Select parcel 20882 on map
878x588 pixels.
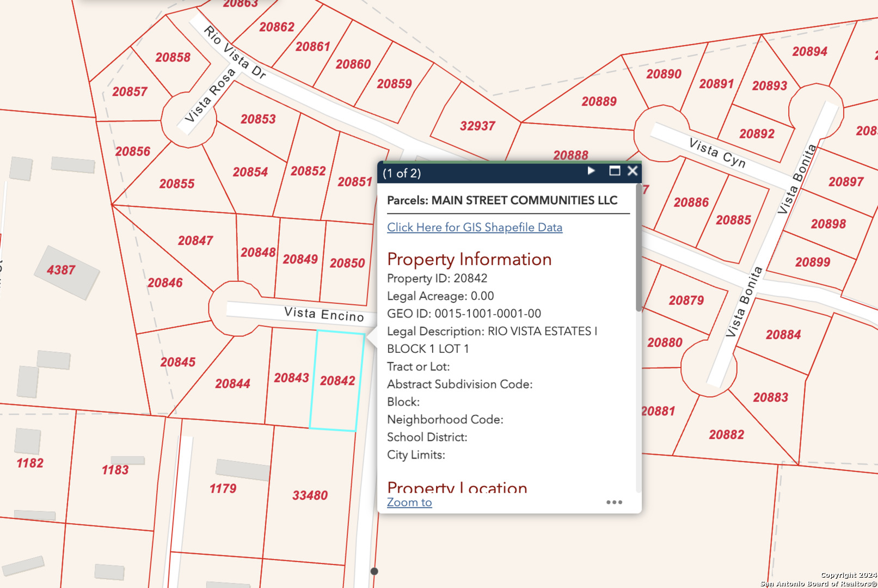pos(726,434)
